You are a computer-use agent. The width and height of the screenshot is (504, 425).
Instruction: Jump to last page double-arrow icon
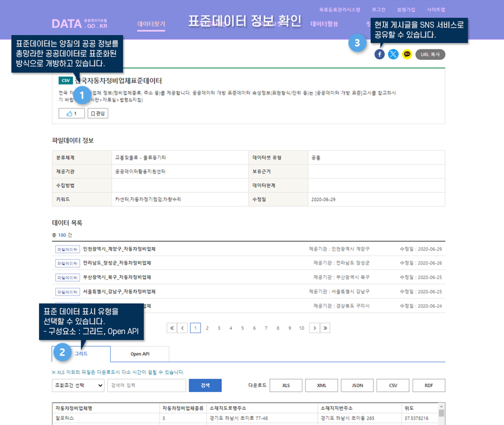pos(325,328)
